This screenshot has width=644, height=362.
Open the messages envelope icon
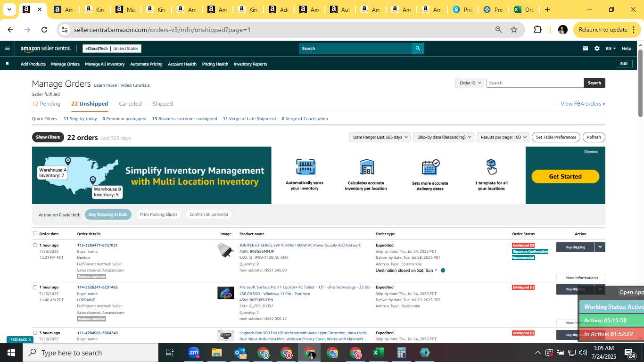pos(585,48)
